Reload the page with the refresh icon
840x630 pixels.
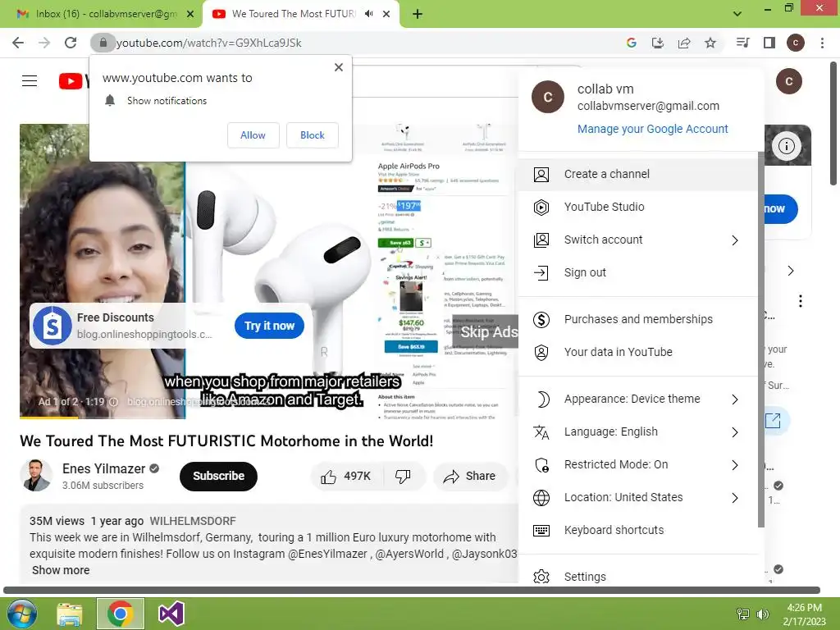coord(71,43)
